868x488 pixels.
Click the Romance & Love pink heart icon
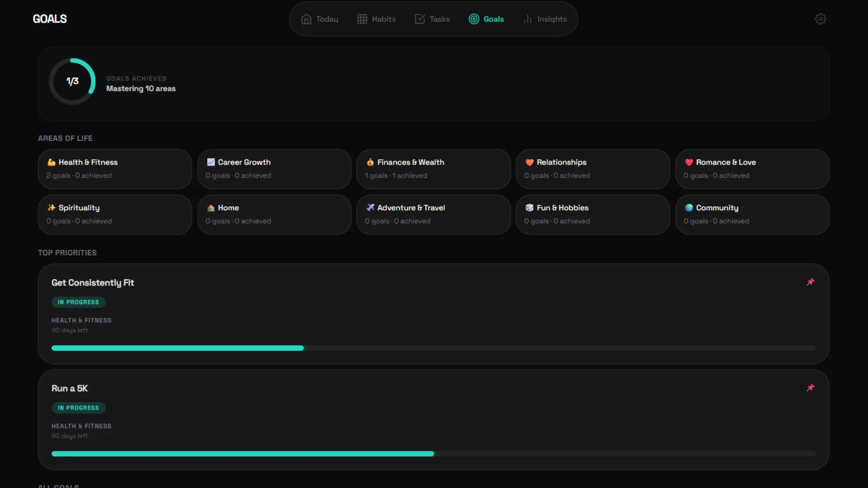pos(689,162)
